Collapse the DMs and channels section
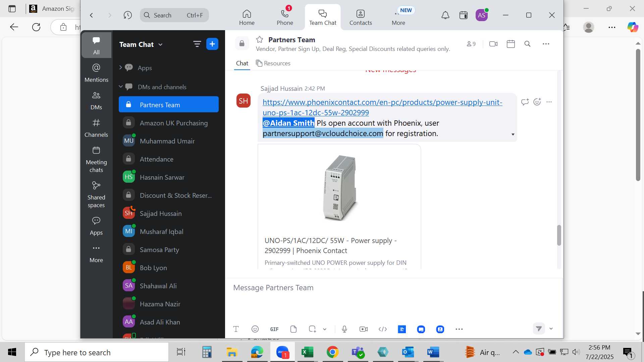644x362 pixels. click(120, 86)
